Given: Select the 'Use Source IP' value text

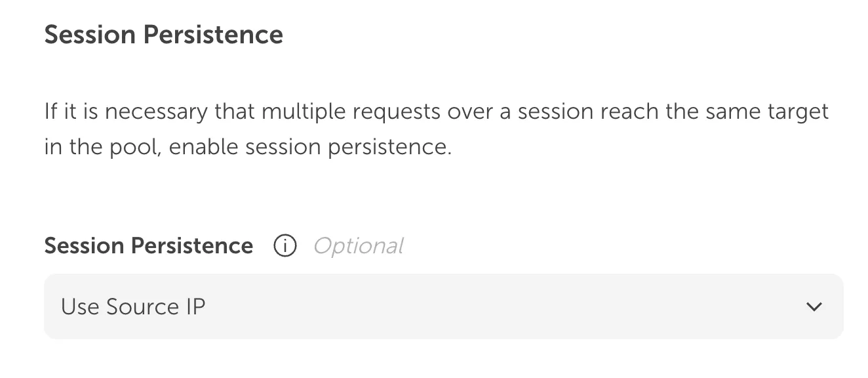Looking at the screenshot, I should click(133, 306).
